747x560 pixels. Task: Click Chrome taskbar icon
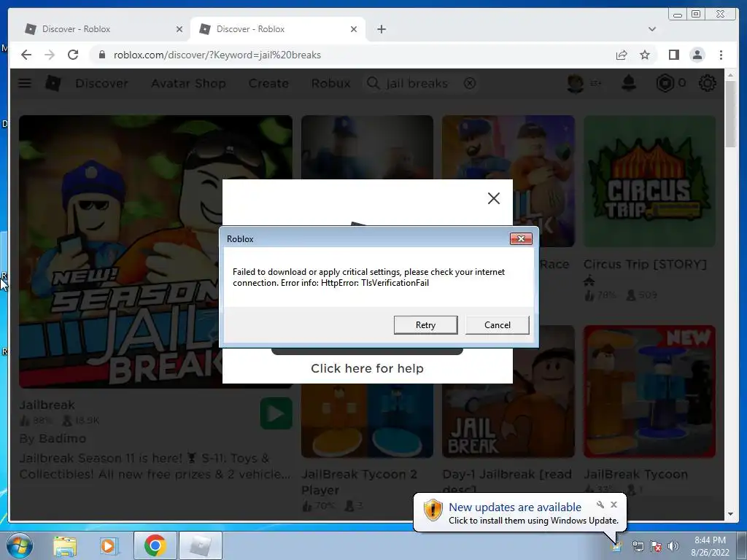155,545
